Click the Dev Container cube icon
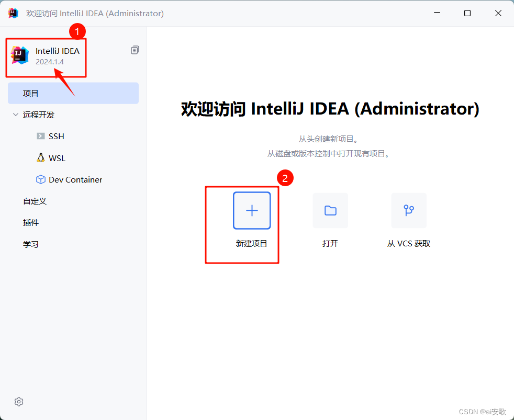Screen dimensions: 514x420 click(41, 179)
